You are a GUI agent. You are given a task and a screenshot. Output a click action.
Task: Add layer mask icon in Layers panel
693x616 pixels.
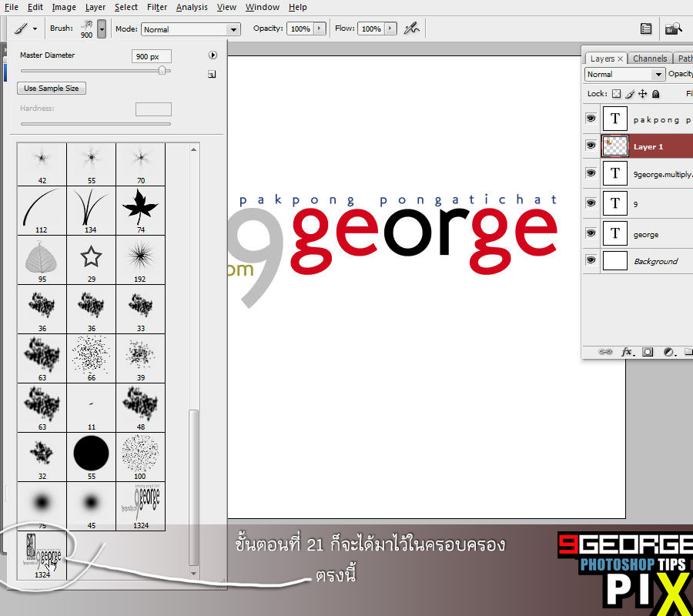pyautogui.click(x=648, y=352)
